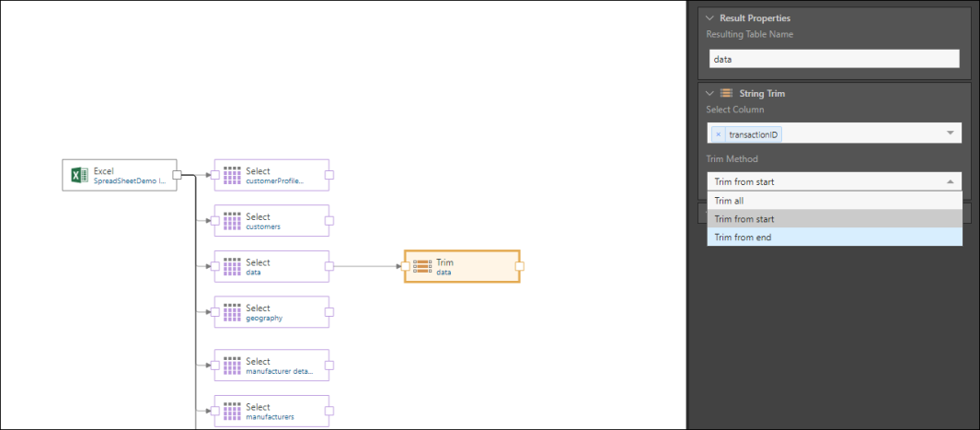Click the Select customers node table icon

(231, 221)
